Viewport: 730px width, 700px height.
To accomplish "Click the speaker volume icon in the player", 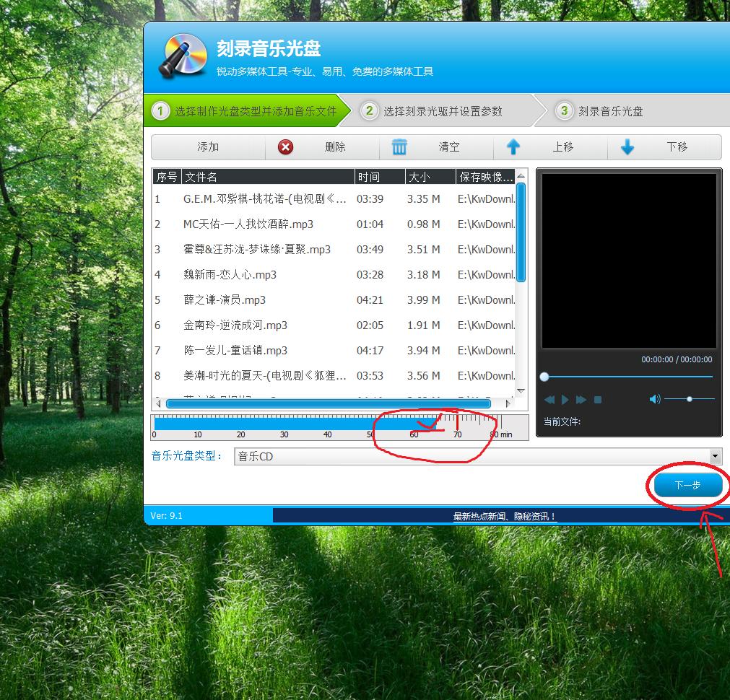I will click(x=656, y=398).
